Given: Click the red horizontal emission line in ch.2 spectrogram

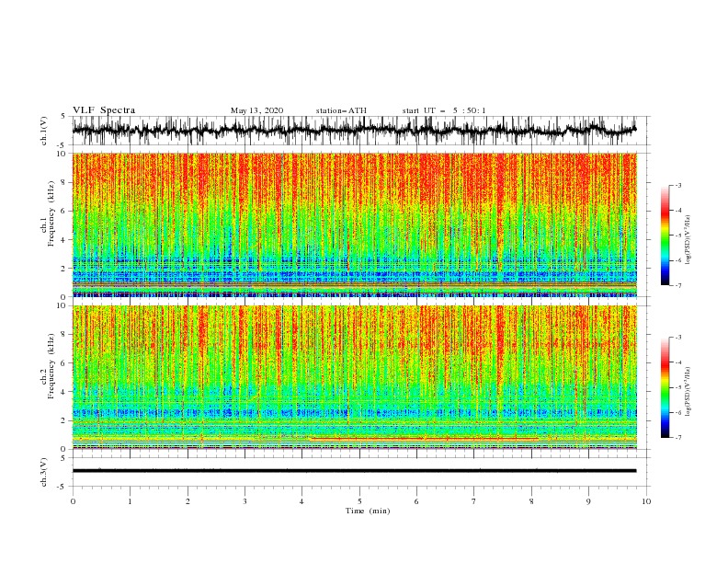Looking at the screenshot, I should coord(424,439).
